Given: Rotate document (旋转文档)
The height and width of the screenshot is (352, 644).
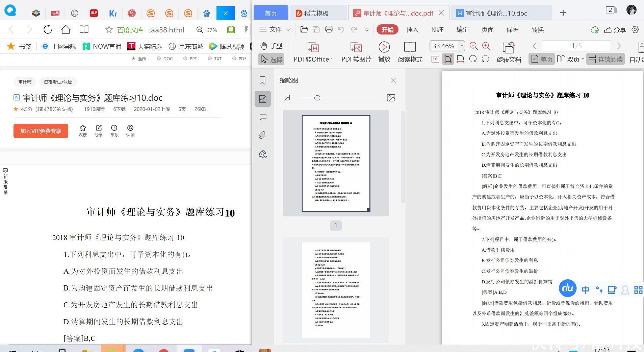Looking at the screenshot, I should pos(509,52).
